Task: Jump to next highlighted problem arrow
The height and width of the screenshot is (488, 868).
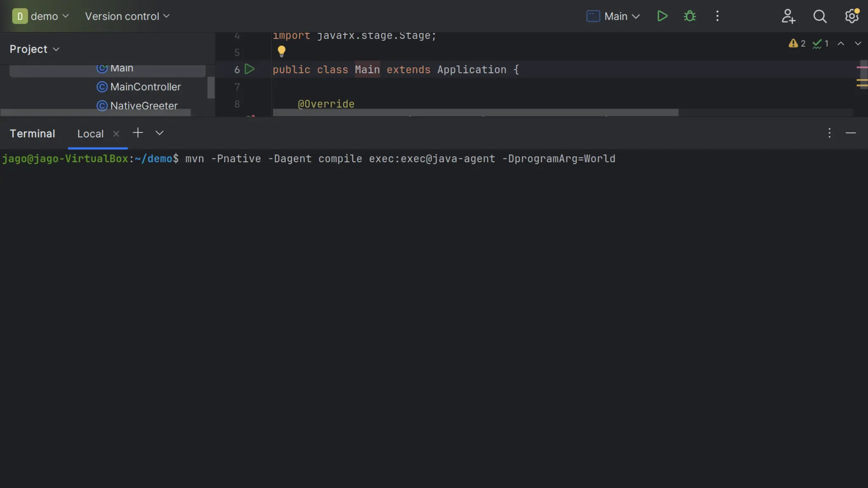Action: [x=857, y=44]
